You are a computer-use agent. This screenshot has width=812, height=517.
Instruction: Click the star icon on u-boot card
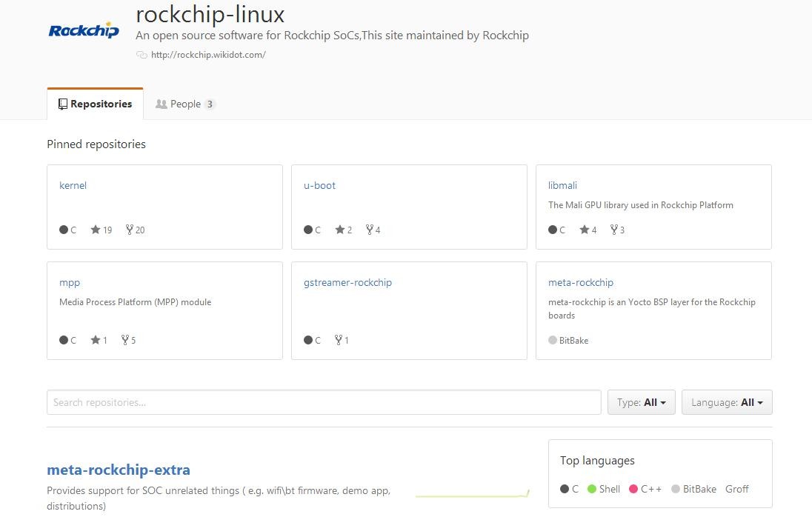(339, 230)
